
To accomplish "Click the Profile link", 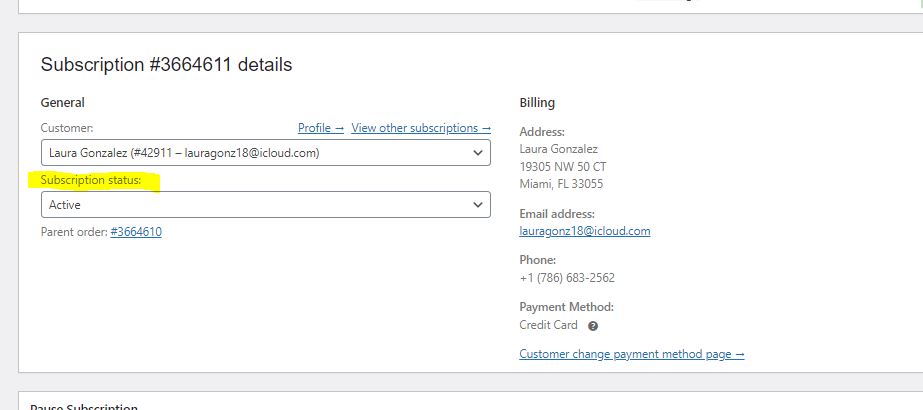I will click(x=321, y=128).
